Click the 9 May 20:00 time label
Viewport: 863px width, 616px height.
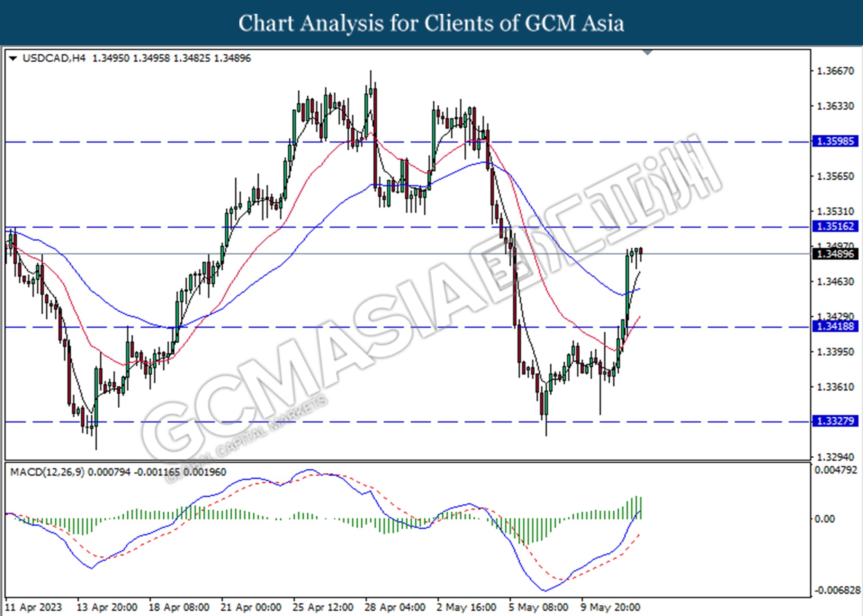(x=610, y=607)
